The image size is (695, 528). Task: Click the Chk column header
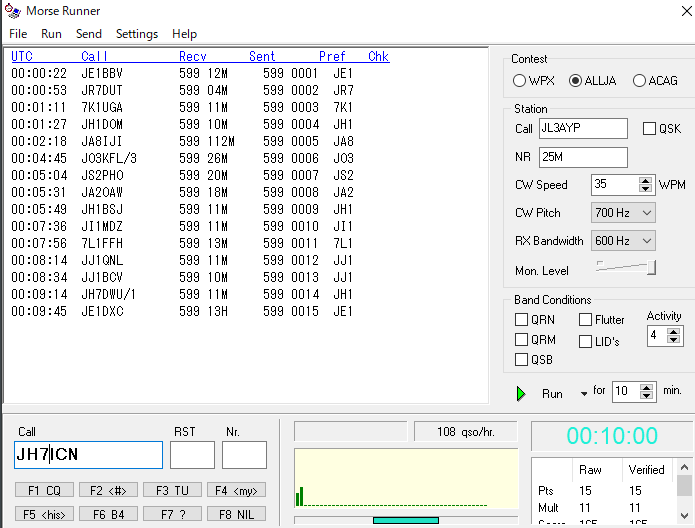pos(379,56)
